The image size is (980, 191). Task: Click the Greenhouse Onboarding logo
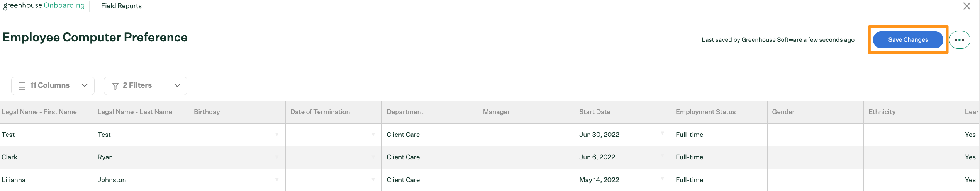coord(44,6)
